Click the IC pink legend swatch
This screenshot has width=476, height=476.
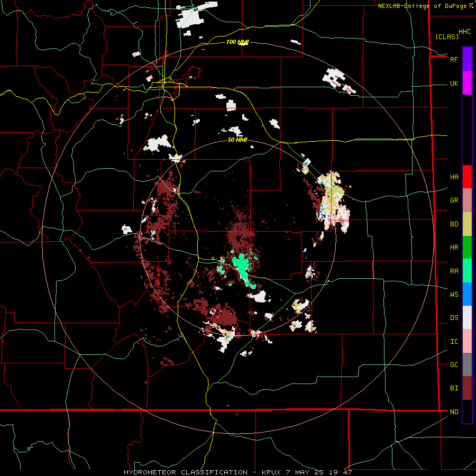pos(467,341)
